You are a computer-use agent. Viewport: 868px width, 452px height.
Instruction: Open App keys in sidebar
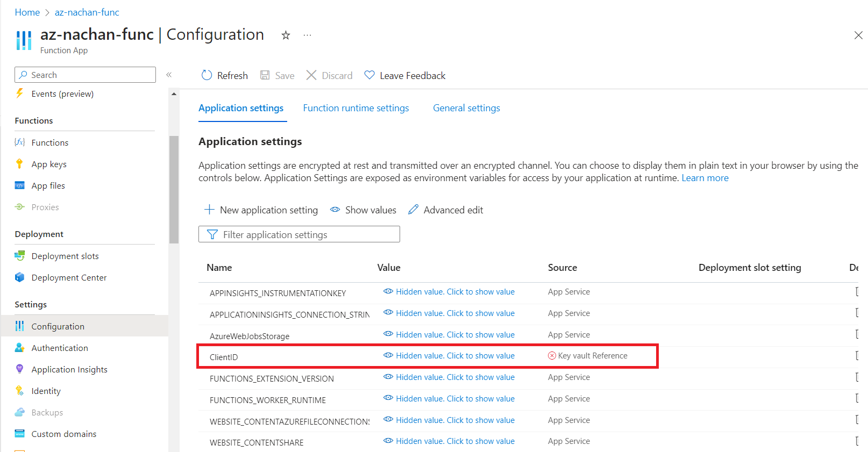pyautogui.click(x=49, y=164)
